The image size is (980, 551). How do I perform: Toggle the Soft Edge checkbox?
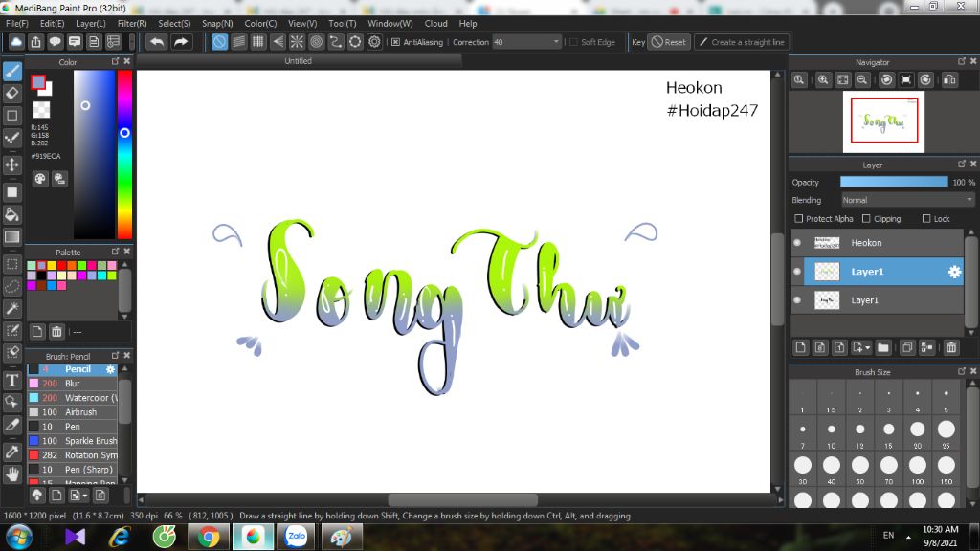click(x=573, y=42)
